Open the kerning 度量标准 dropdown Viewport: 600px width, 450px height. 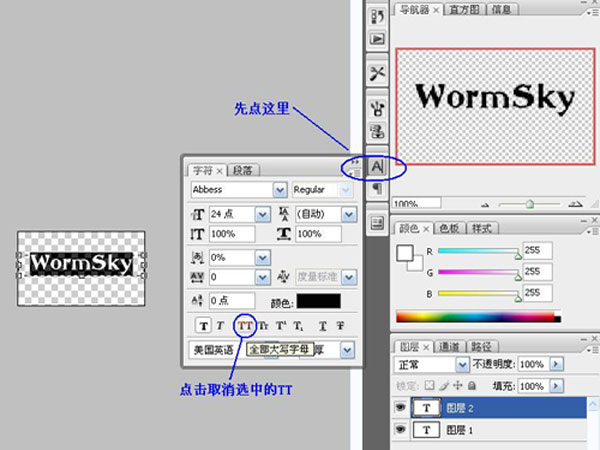coord(349,277)
